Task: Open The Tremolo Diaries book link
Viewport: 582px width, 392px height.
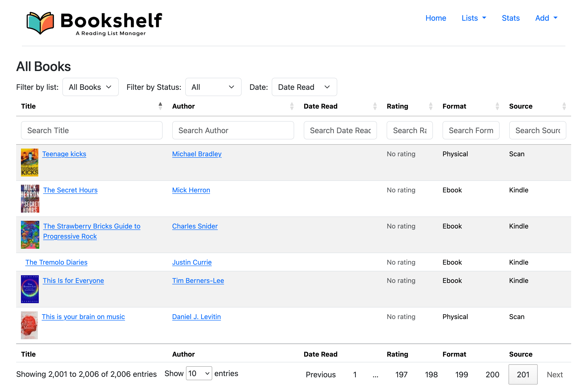Action: [x=56, y=262]
